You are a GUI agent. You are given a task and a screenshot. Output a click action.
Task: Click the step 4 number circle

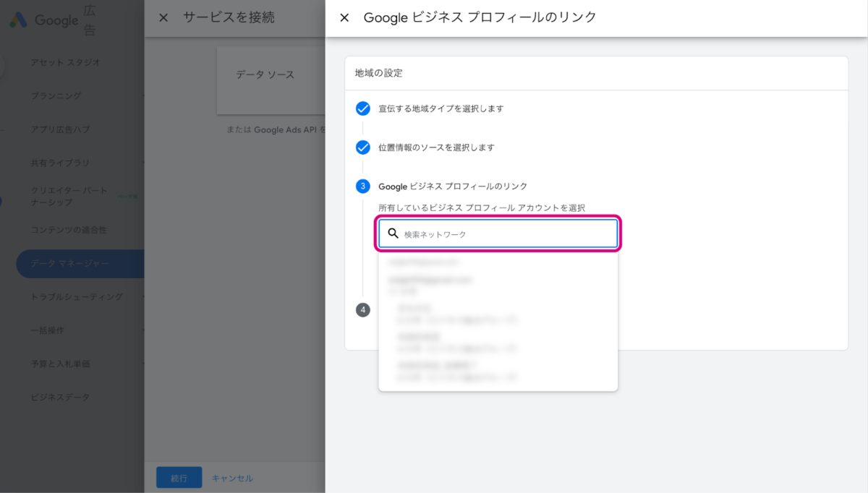[363, 310]
